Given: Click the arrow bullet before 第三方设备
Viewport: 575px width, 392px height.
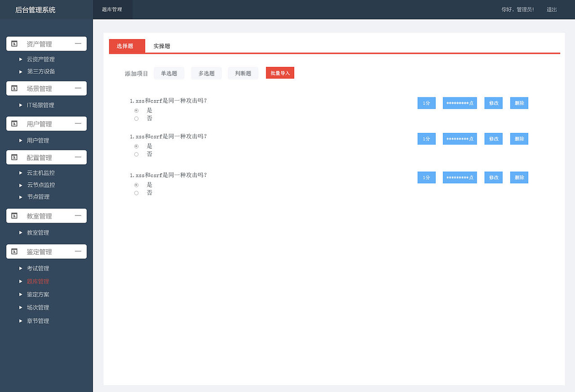Looking at the screenshot, I should click(21, 71).
